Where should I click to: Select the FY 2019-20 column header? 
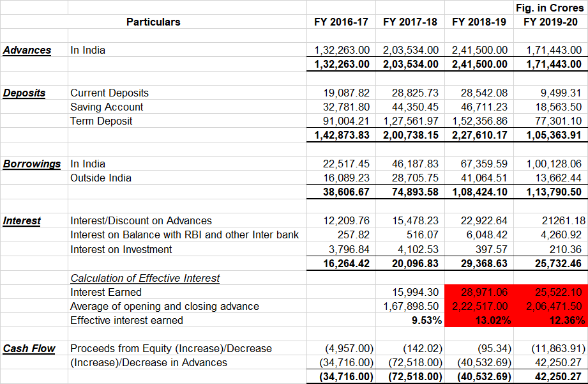click(x=550, y=22)
